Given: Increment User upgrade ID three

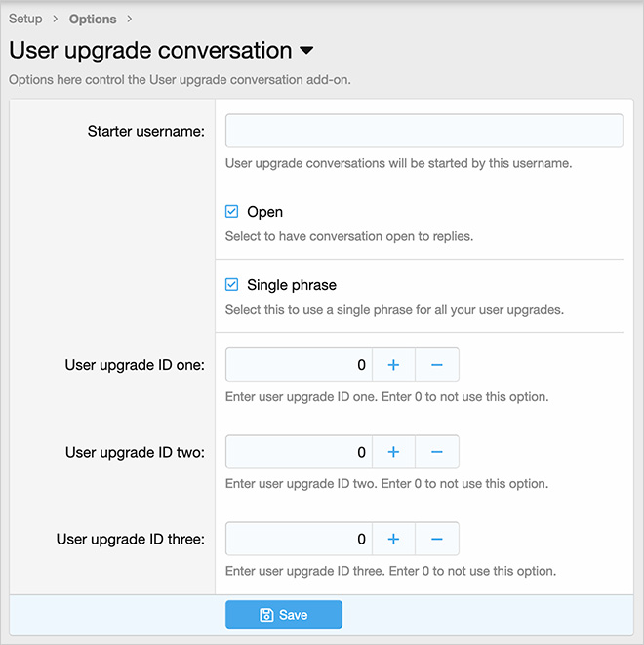Looking at the screenshot, I should click(394, 539).
